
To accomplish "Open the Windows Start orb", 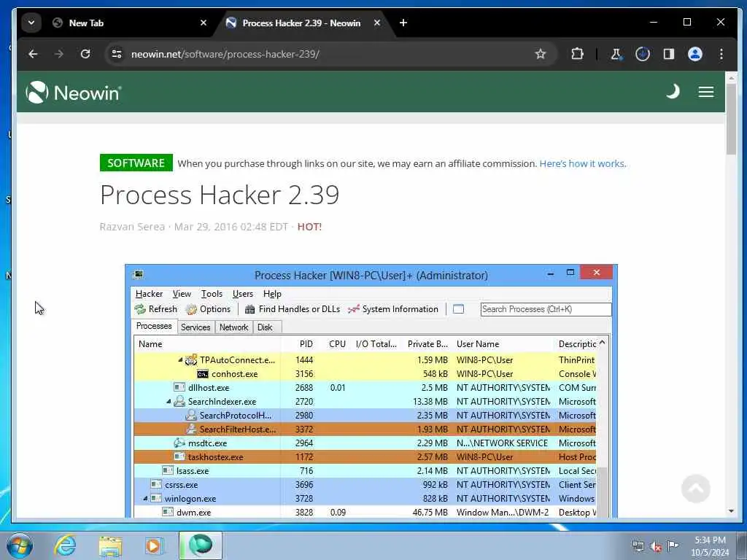I will (19, 545).
